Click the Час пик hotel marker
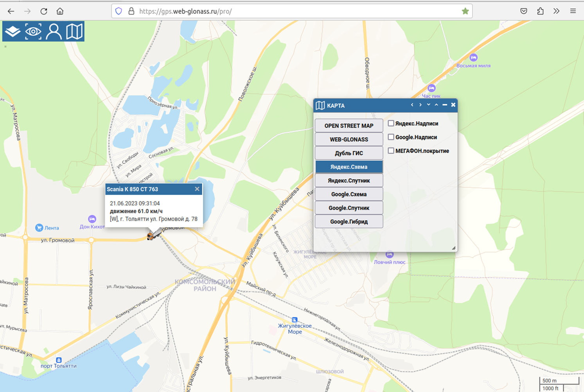584x392 pixels. pos(431,88)
